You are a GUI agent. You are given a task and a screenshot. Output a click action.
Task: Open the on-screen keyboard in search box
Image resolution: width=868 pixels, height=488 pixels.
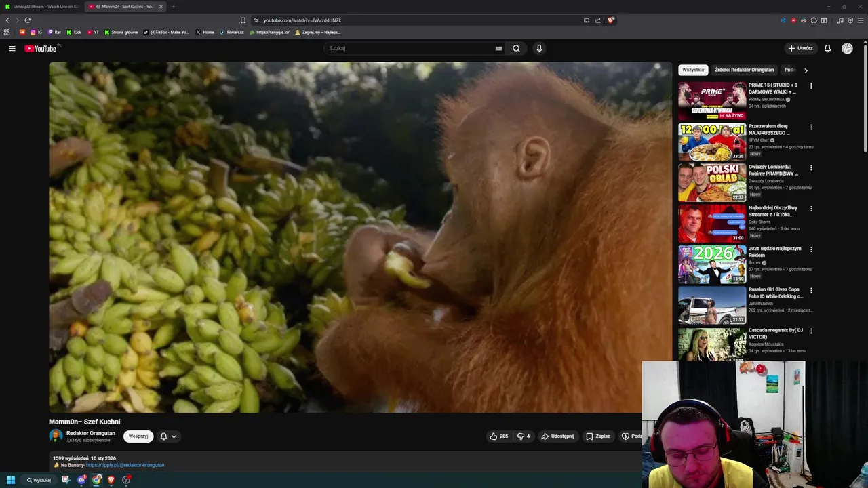point(498,48)
